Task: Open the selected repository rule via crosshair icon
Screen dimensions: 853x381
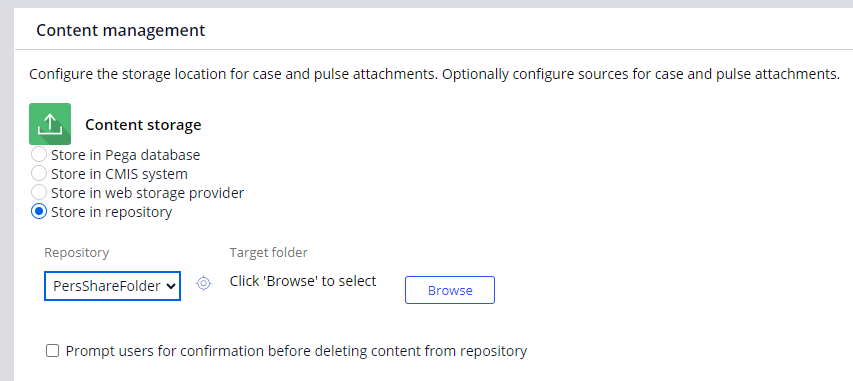Action: pos(203,283)
